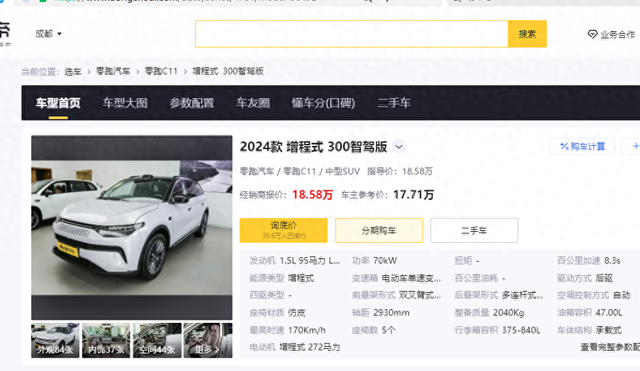
Task: Click 行李箱容积 375-840L spec
Action: (x=497, y=330)
